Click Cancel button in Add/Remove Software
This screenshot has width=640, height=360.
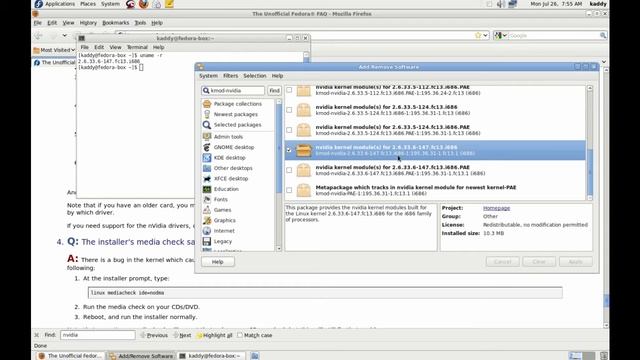point(502,262)
